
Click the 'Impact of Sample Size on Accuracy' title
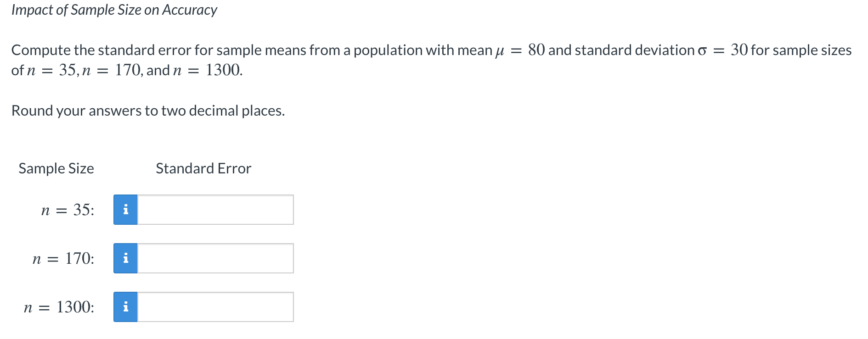tap(114, 10)
